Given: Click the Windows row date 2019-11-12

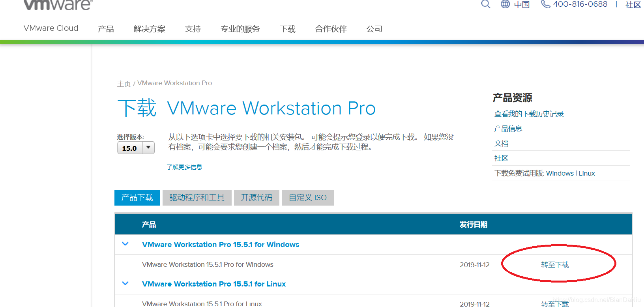Looking at the screenshot, I should 475,265.
